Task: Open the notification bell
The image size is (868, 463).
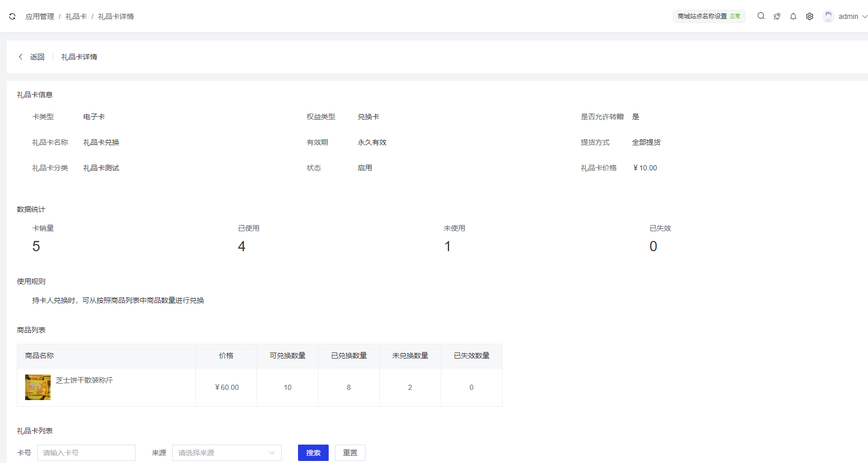Action: click(x=793, y=16)
